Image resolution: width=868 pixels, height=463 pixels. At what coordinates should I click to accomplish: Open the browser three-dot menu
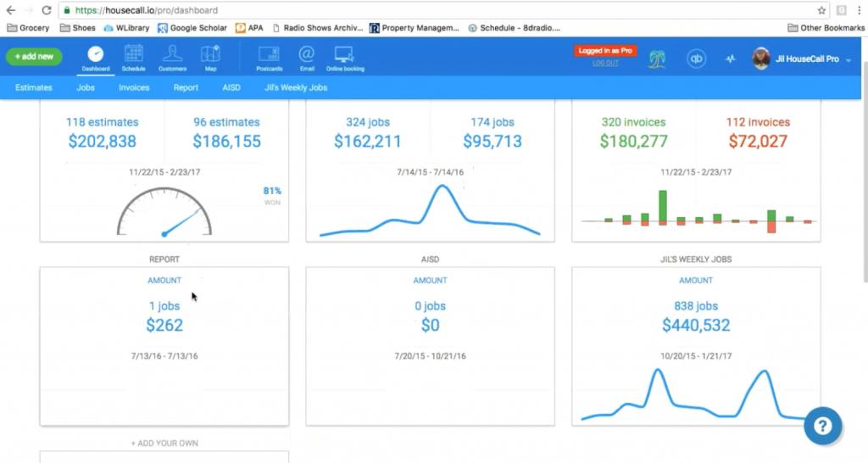point(860,10)
